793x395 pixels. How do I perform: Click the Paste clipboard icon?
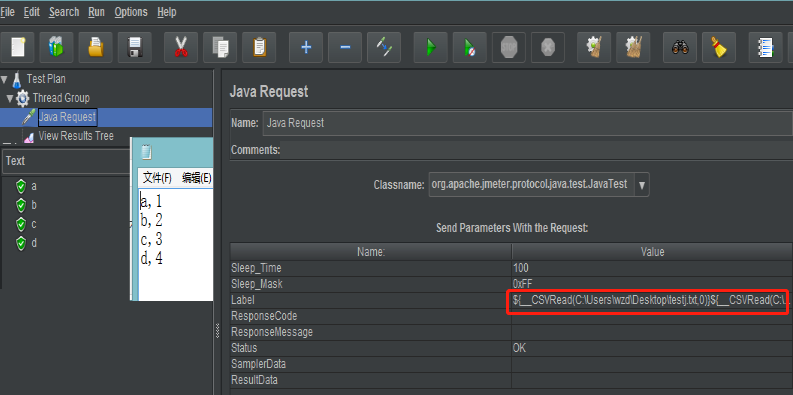259,48
